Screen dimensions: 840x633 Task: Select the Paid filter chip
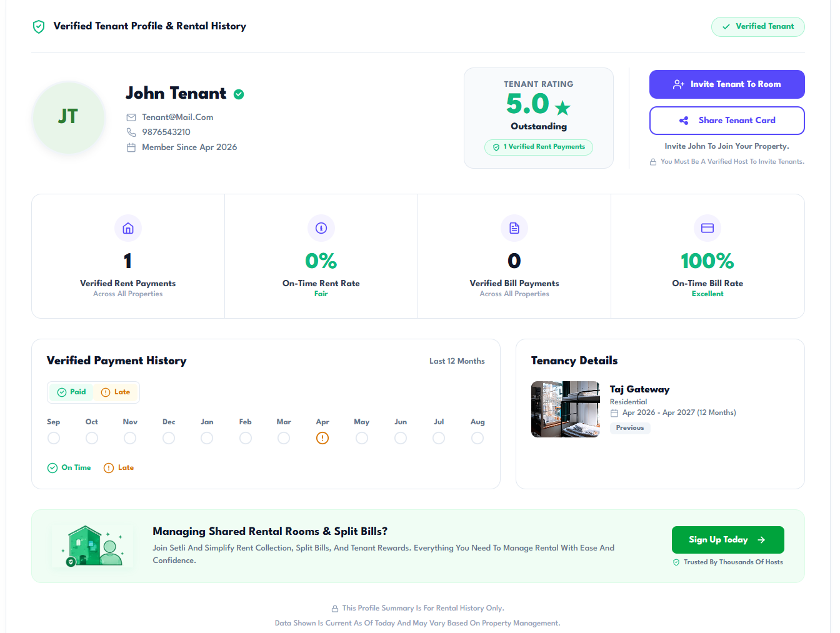71,392
